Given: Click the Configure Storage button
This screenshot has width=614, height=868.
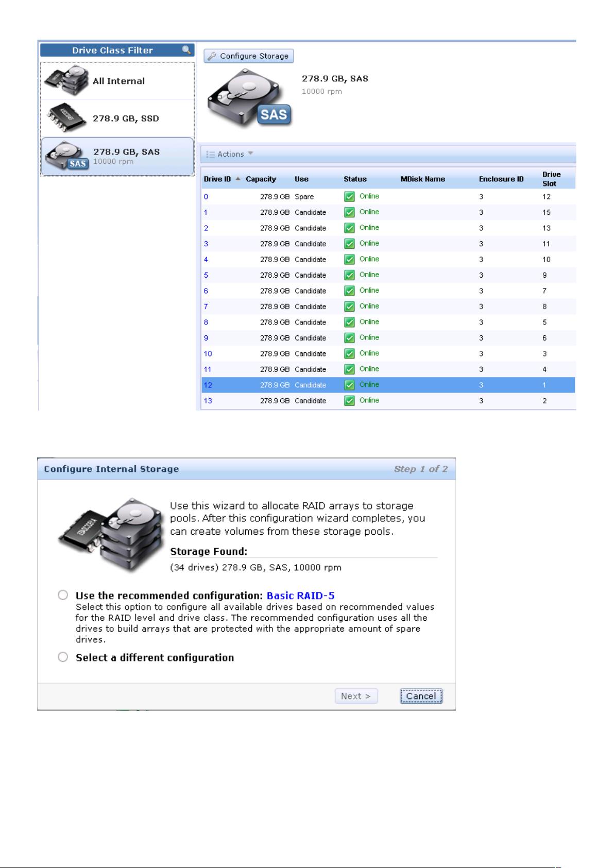Looking at the screenshot, I should [249, 56].
